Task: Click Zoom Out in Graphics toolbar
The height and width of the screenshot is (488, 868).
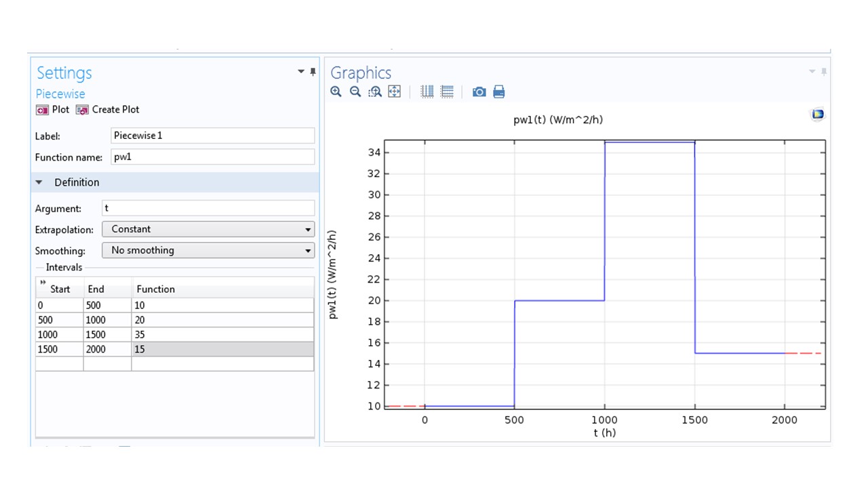Action: [x=355, y=91]
